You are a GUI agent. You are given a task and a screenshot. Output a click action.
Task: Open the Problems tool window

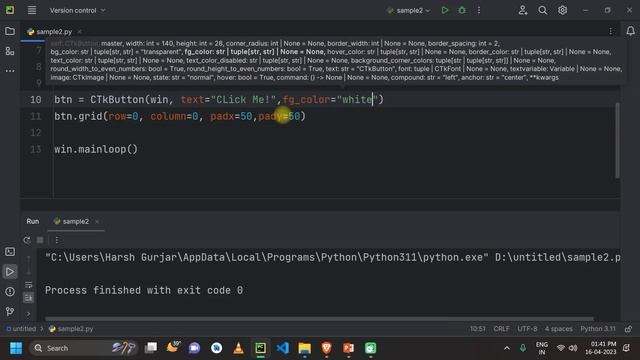point(10,291)
